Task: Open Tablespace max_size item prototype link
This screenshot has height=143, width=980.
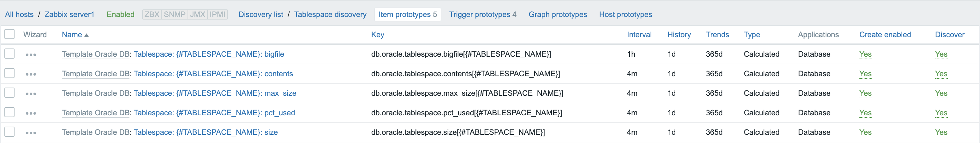Action: (x=215, y=93)
